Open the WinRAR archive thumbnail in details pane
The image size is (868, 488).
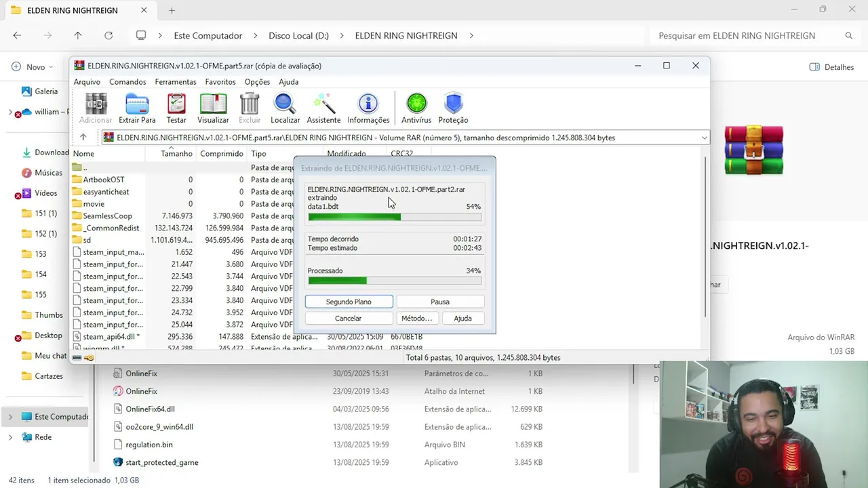coord(753,150)
